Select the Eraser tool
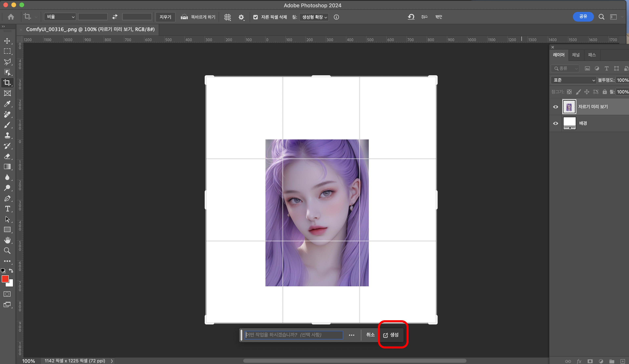This screenshot has width=629, height=364. coord(7,156)
